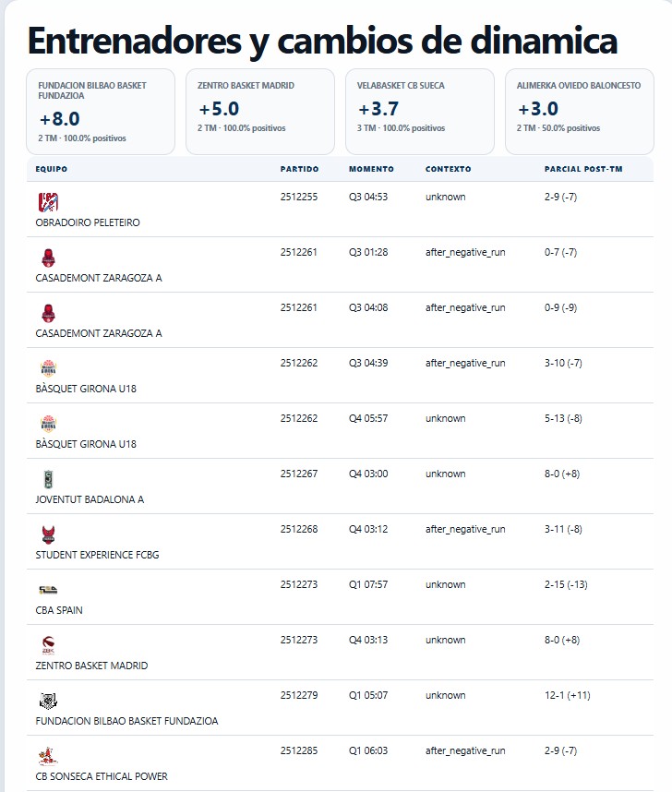Click the Q1 06:03 moment cell
This screenshot has width=672, height=792.
pos(368,751)
